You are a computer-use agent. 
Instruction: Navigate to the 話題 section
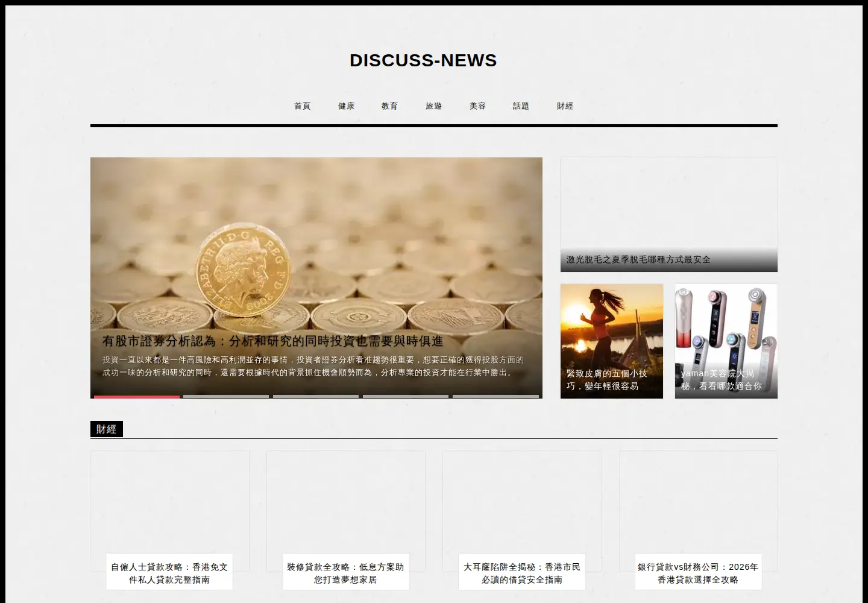tap(521, 106)
